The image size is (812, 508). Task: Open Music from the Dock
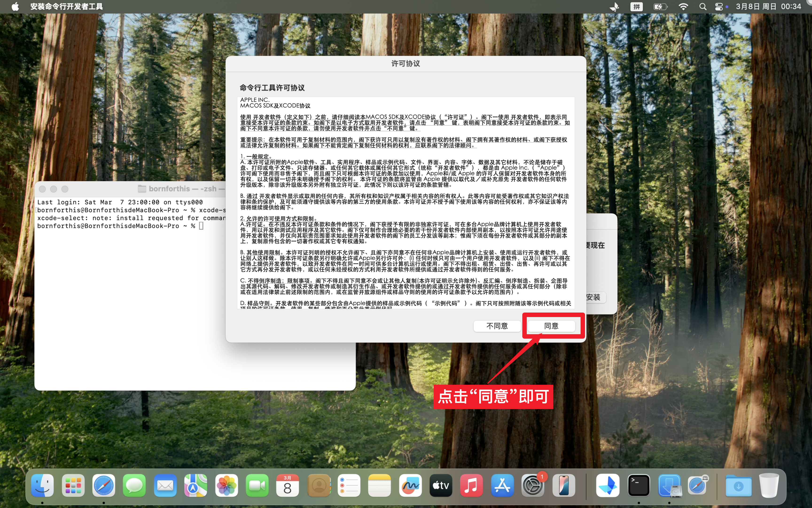pos(471,485)
